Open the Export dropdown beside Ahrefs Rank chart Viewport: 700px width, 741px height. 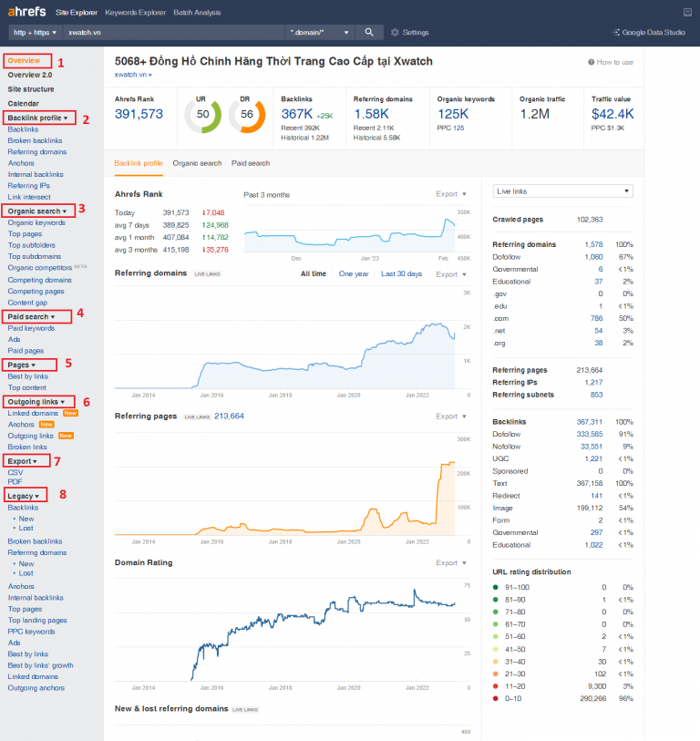[x=451, y=194]
